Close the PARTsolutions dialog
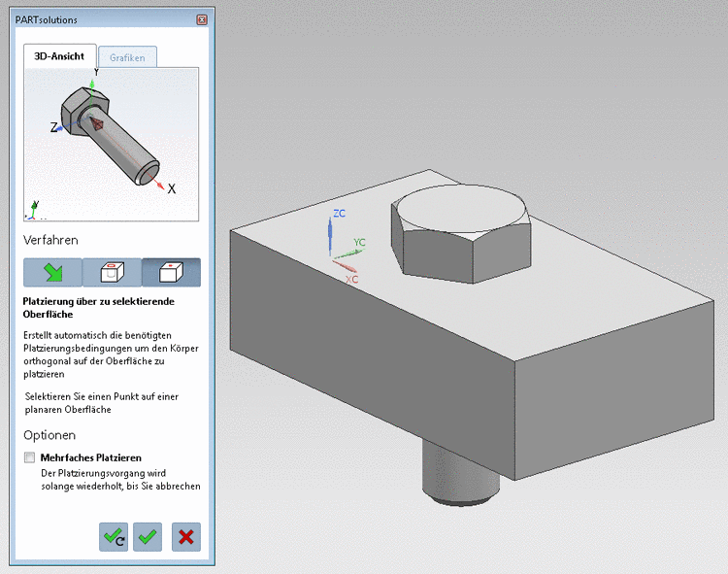The width and height of the screenshot is (728, 574). click(202, 19)
